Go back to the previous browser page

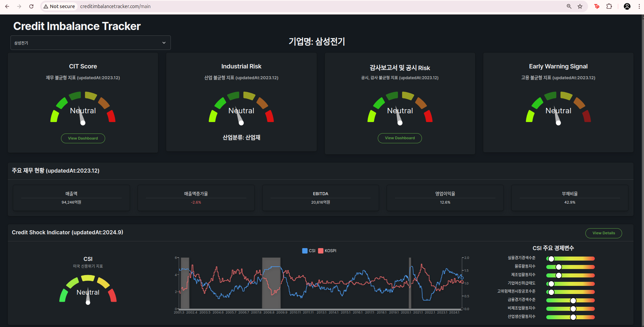7,6
